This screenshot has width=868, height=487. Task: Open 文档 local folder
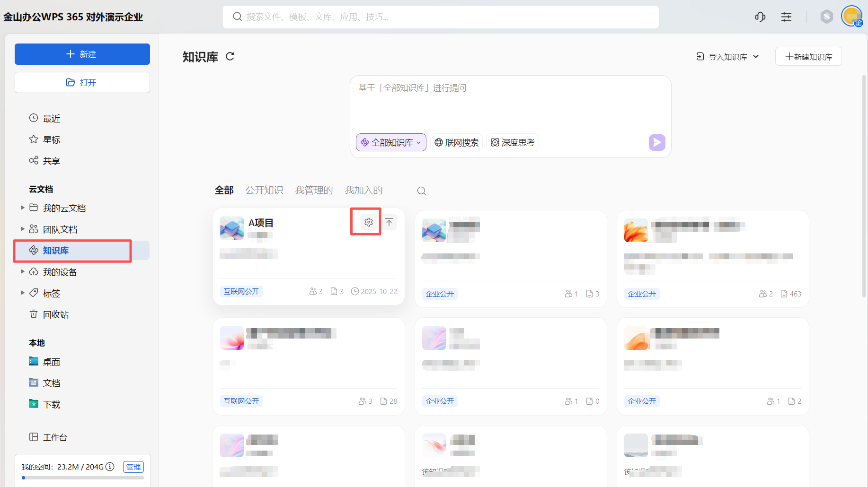point(44,383)
